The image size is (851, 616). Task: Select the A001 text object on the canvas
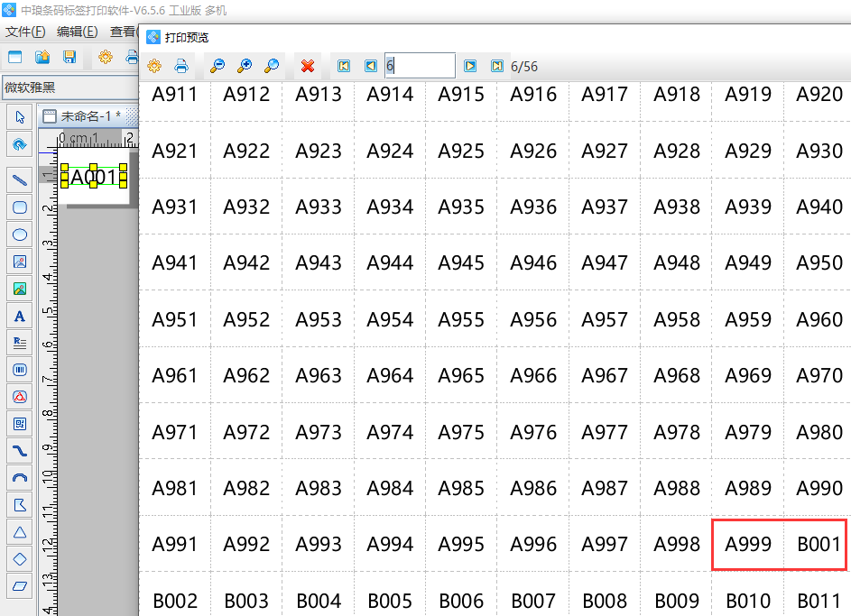click(93, 177)
